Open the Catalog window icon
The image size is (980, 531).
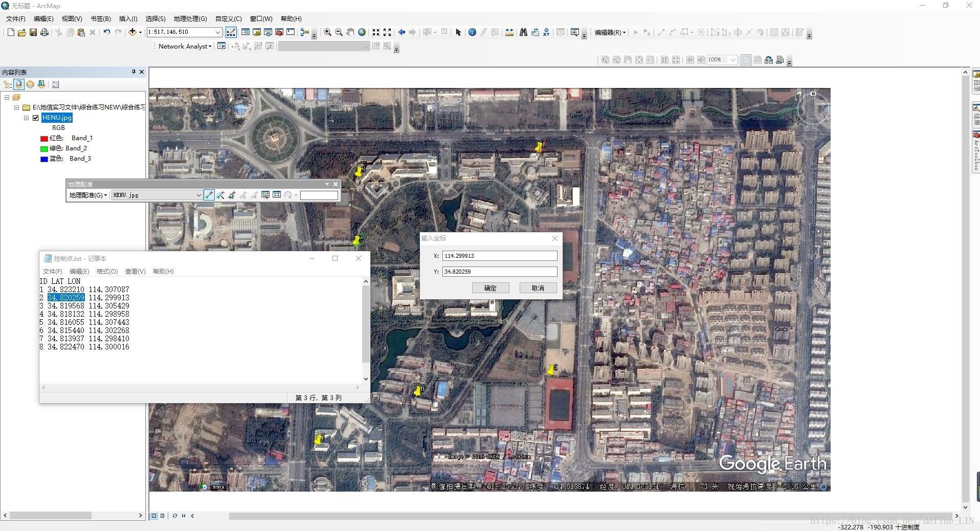(x=257, y=32)
